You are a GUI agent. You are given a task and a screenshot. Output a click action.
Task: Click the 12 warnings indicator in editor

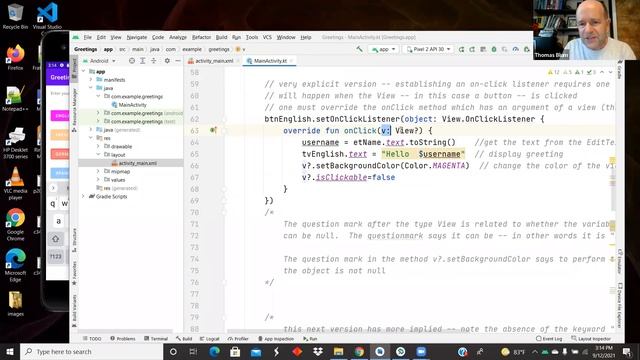[553, 72]
